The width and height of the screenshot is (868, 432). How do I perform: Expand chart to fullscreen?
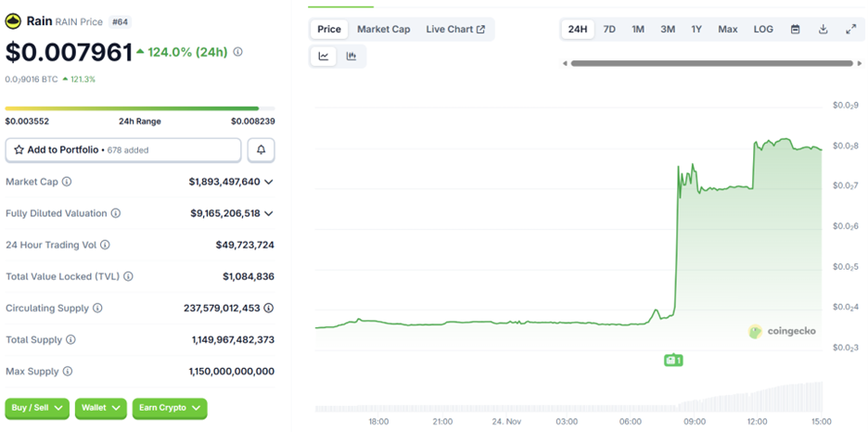click(x=850, y=30)
